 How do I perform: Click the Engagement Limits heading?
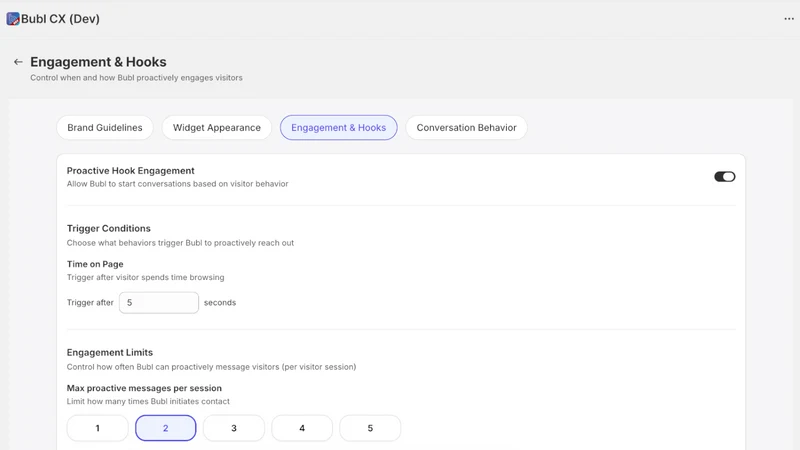(x=110, y=352)
